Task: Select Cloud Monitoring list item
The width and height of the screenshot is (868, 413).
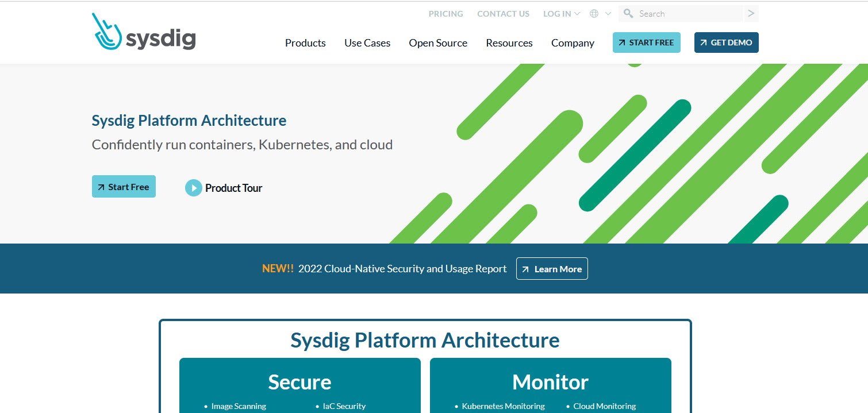Action: pyautogui.click(x=605, y=406)
